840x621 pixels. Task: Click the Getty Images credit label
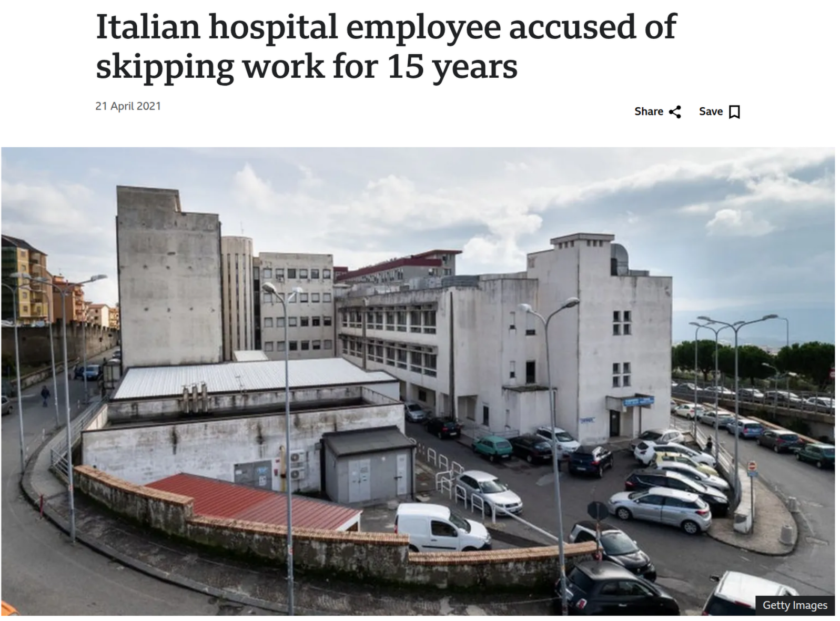coord(795,605)
